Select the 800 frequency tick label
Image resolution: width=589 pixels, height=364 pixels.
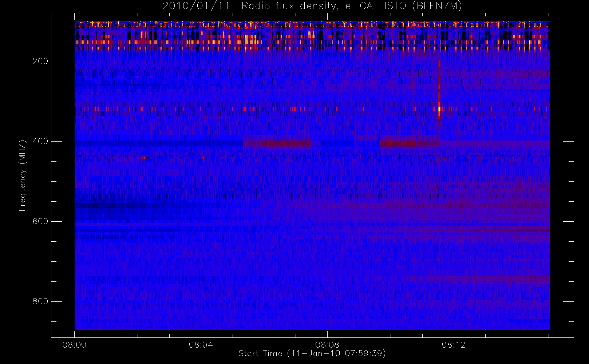tap(40, 301)
